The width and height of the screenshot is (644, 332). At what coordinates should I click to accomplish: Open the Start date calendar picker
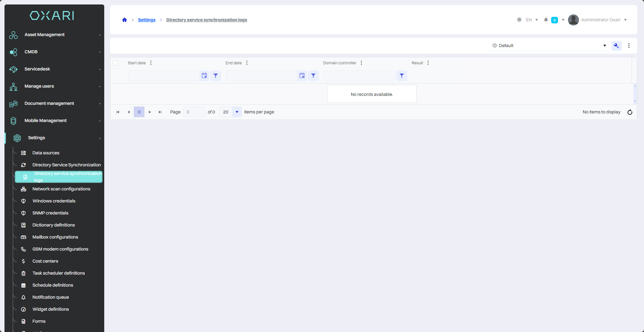[x=204, y=76]
